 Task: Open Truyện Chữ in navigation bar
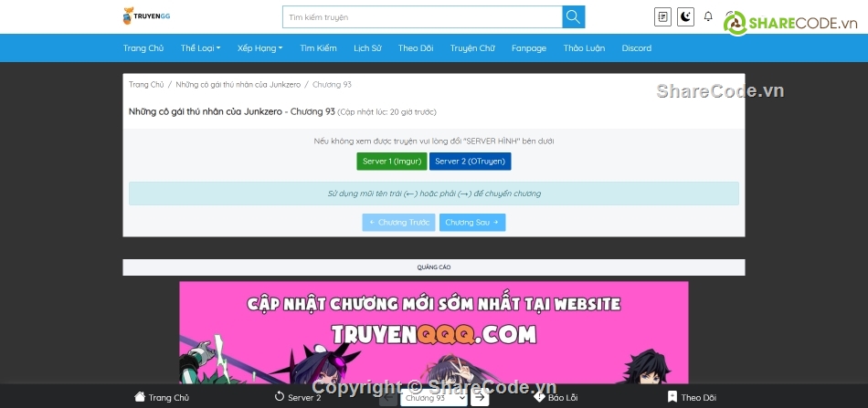[x=471, y=47]
